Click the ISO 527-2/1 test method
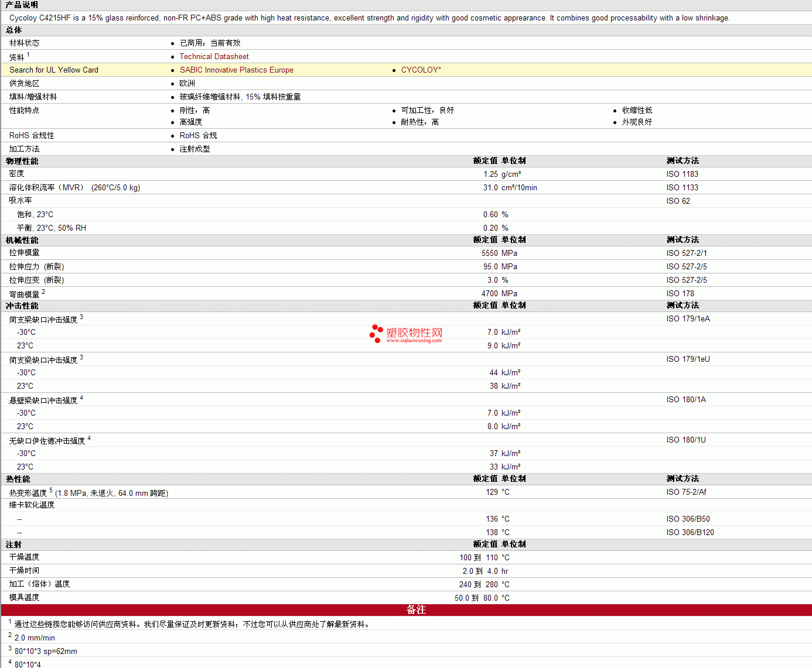Viewport: 812px width, 668px height. coord(686,253)
